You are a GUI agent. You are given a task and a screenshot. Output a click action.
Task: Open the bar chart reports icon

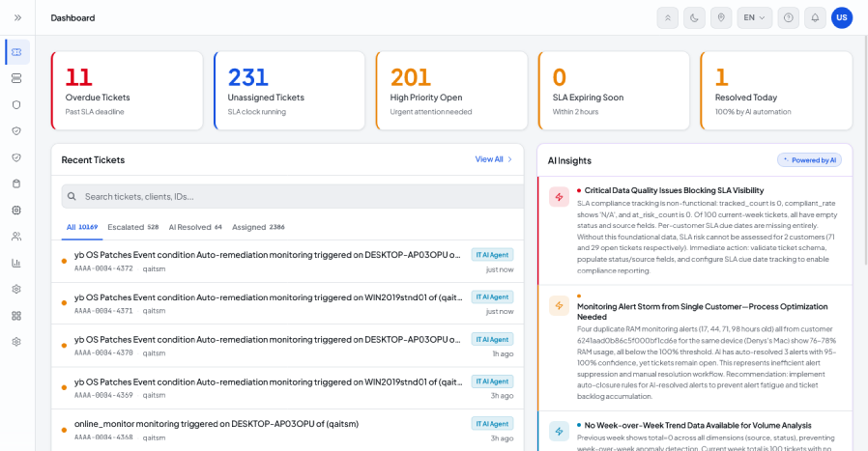click(16, 263)
